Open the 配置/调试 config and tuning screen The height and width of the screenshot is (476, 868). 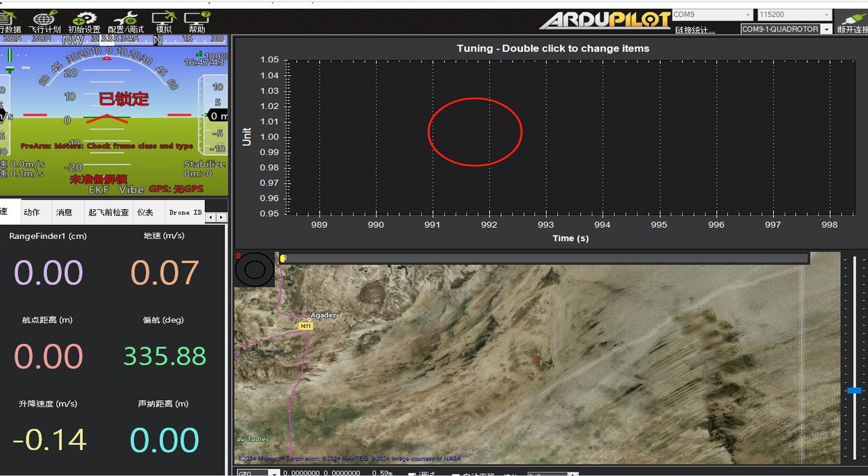(x=125, y=22)
